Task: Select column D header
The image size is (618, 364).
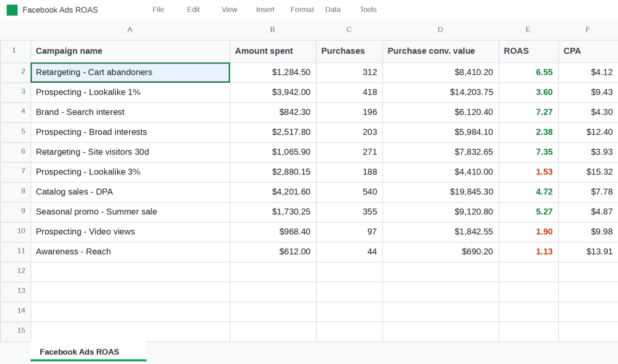Action: (440, 30)
